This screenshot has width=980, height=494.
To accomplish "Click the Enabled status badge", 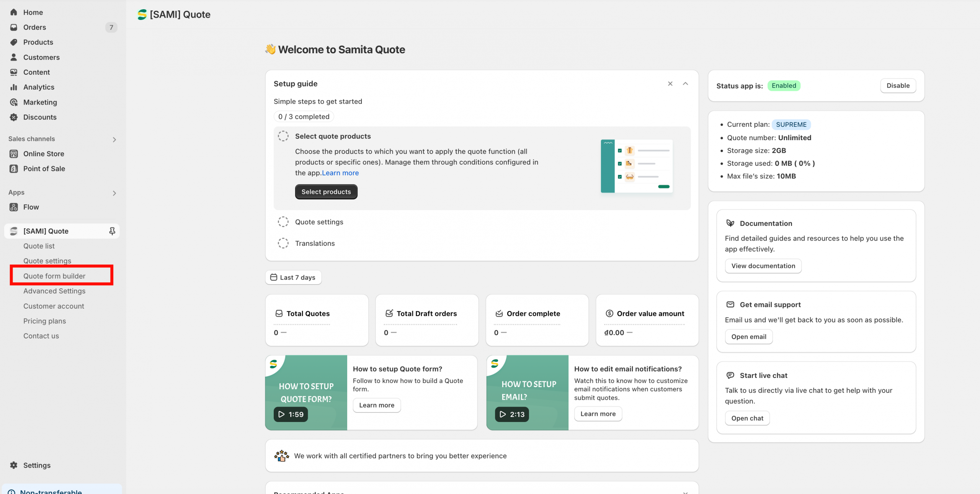I will [784, 86].
